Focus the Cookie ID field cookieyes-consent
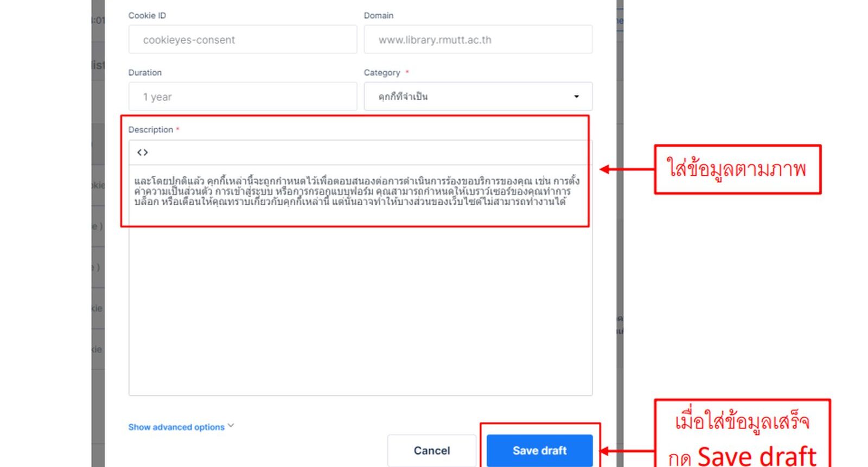 click(x=242, y=40)
